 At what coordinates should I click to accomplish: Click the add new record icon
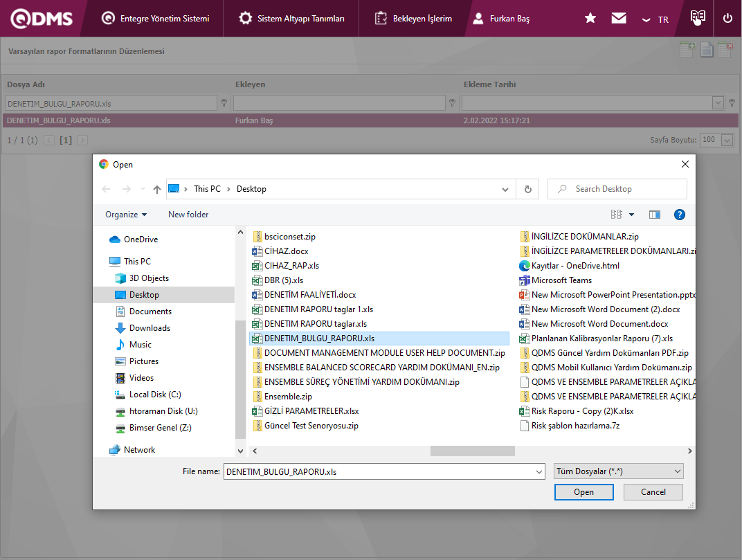point(687,50)
